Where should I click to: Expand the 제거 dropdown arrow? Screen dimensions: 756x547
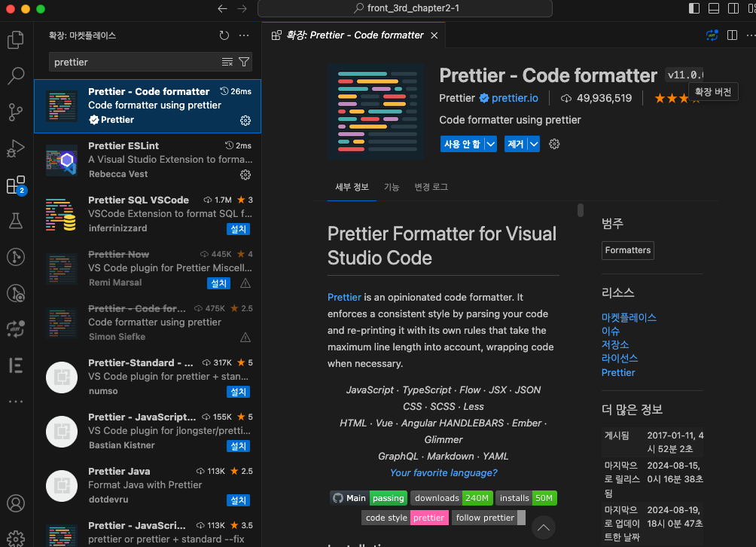(x=534, y=144)
